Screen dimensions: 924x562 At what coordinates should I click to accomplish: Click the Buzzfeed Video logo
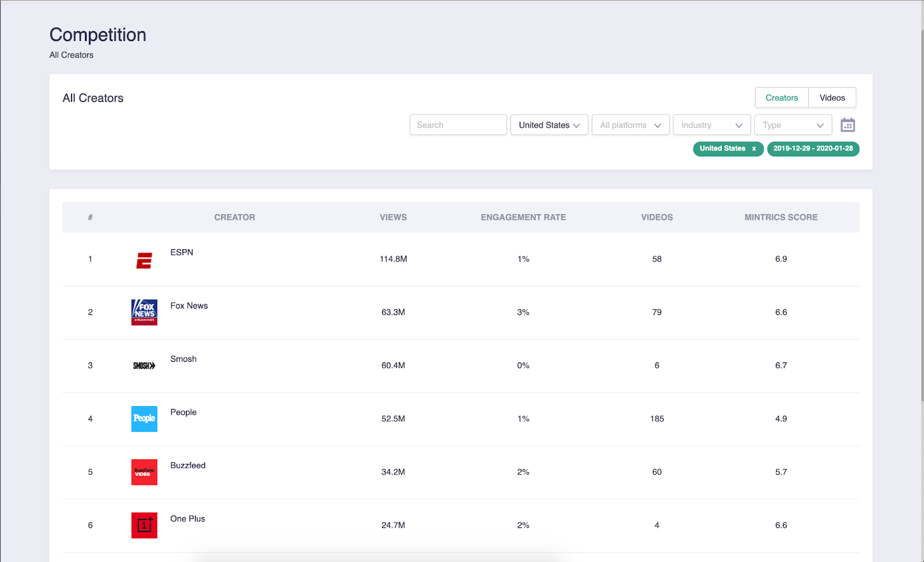pos(144,472)
